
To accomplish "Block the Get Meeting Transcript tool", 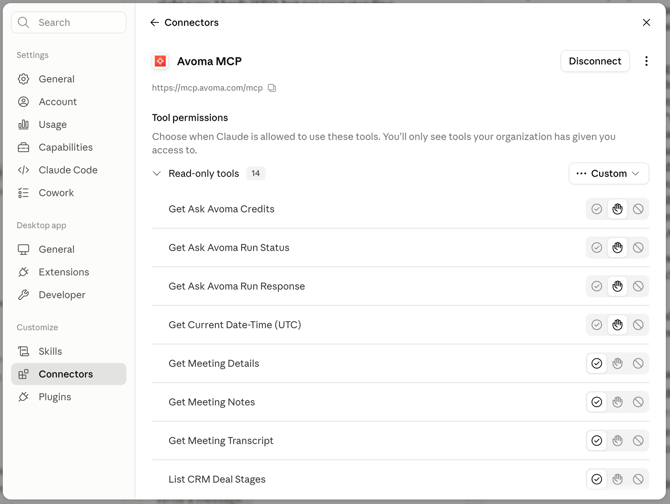I will pos(638,440).
